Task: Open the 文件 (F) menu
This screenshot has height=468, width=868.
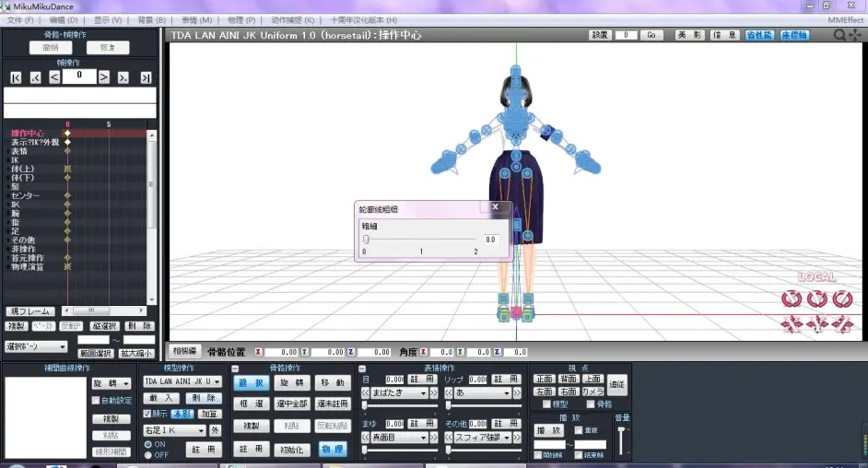Action: (20, 20)
